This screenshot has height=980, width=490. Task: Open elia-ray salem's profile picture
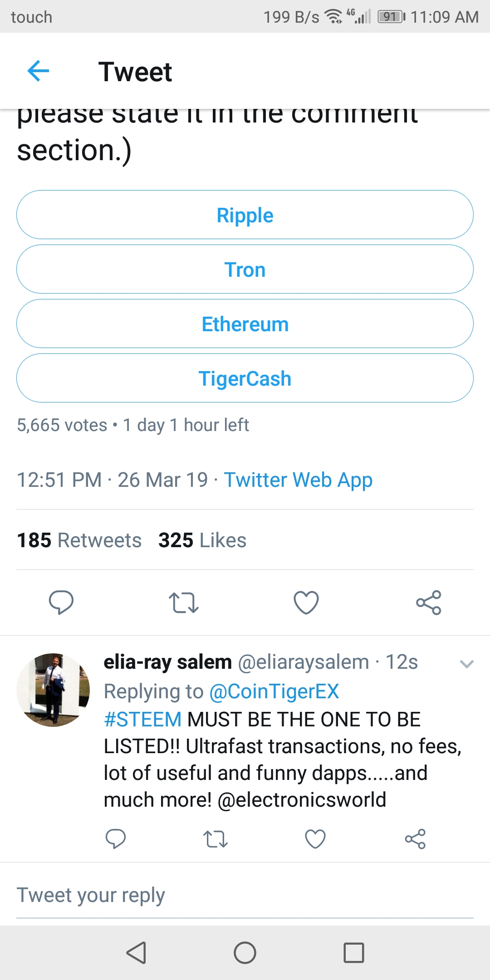53,690
